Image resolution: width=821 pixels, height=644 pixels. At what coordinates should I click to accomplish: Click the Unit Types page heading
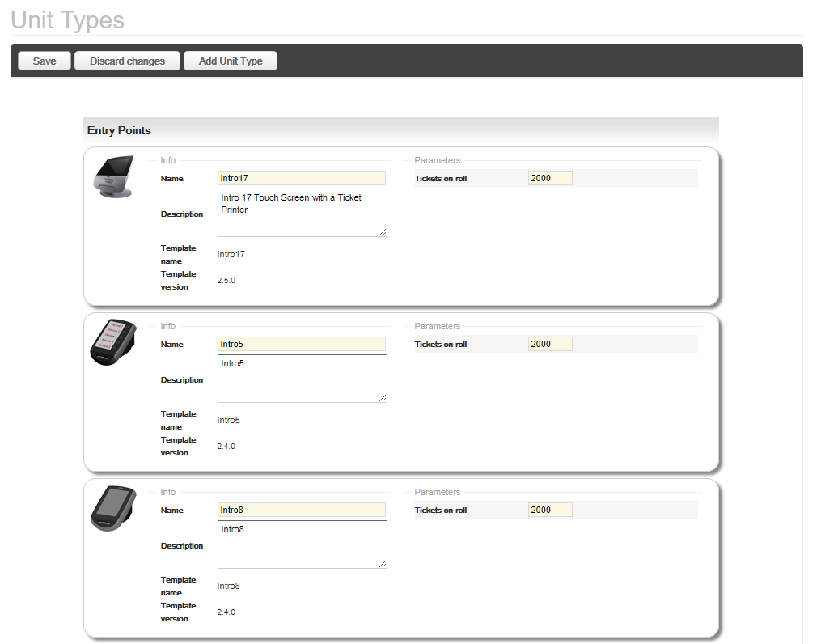pyautogui.click(x=68, y=19)
